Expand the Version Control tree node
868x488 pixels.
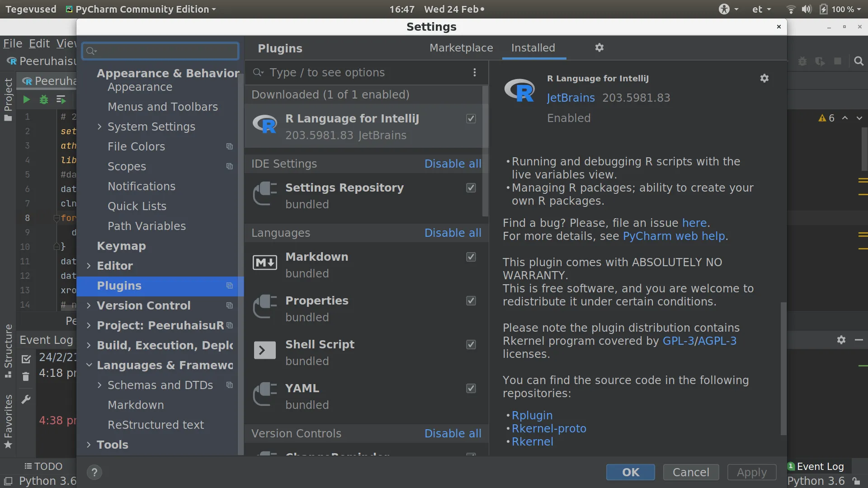(x=89, y=306)
